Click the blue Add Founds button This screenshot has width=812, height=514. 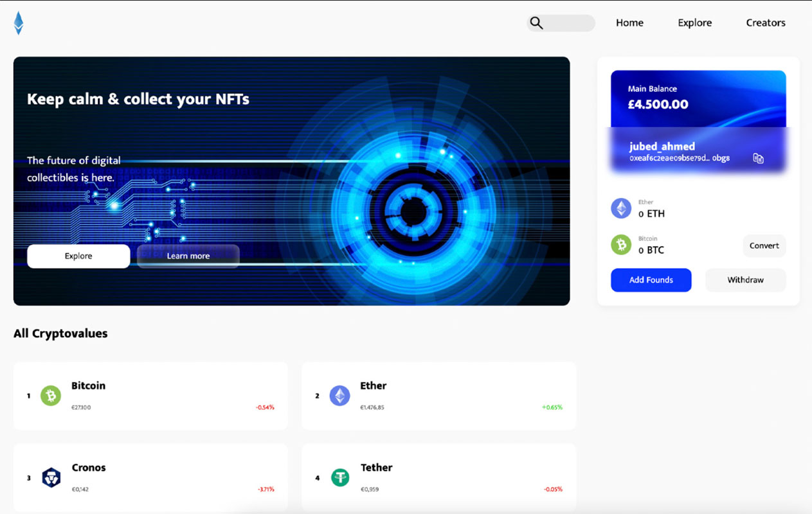point(651,280)
